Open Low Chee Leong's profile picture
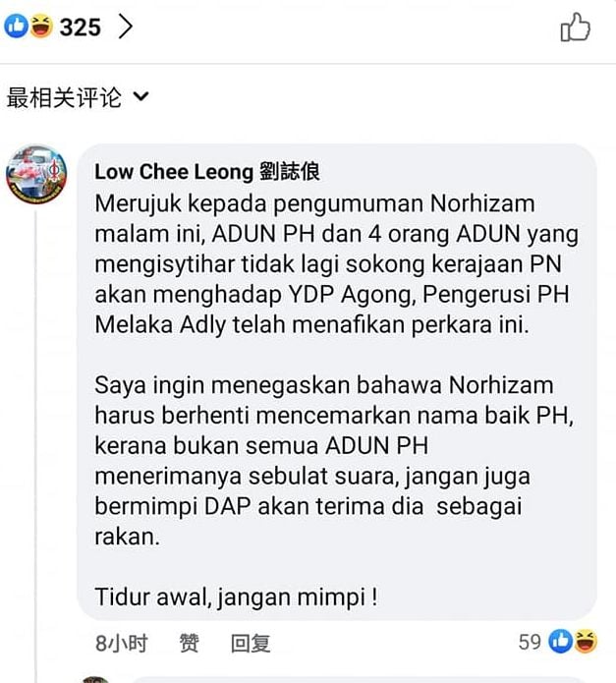Screen dimensions: 616x683 point(36,174)
